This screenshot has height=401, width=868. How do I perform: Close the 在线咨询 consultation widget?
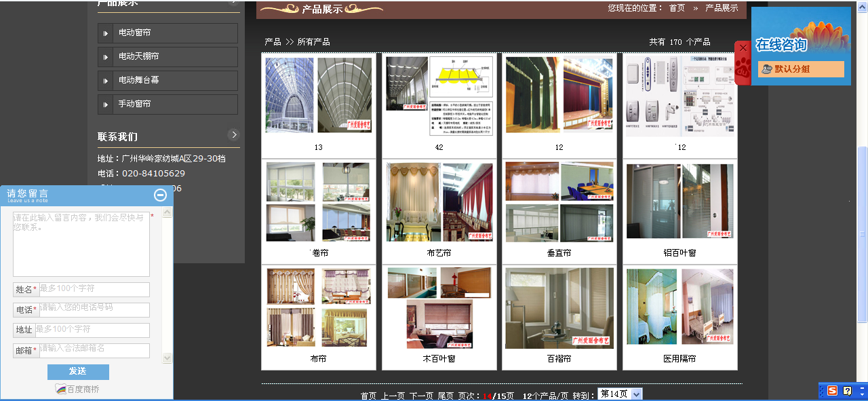pyautogui.click(x=743, y=48)
